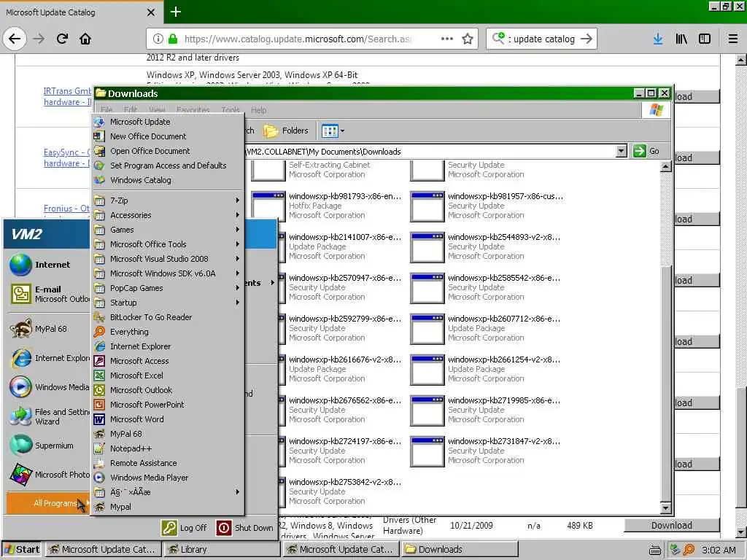
Task: Expand Microsoft Windows SDK v6.0A submenu
Action: [168, 273]
